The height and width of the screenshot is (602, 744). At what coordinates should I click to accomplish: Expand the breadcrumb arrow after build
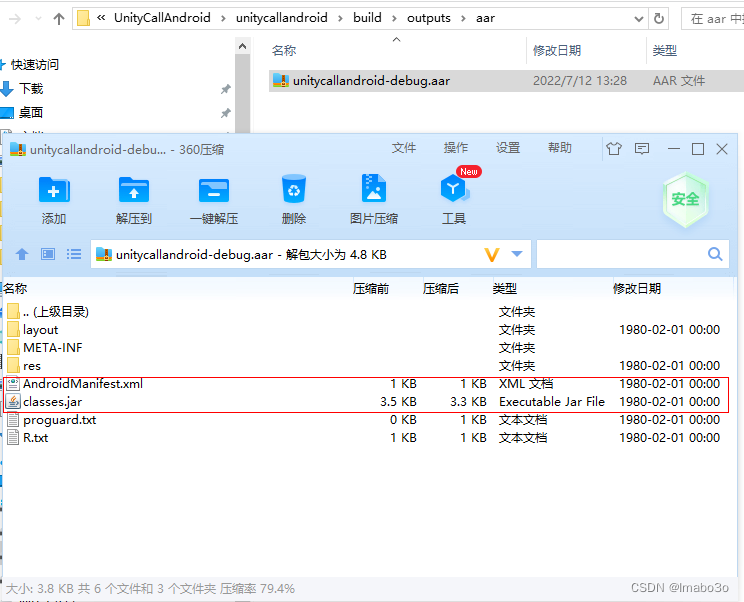click(394, 19)
